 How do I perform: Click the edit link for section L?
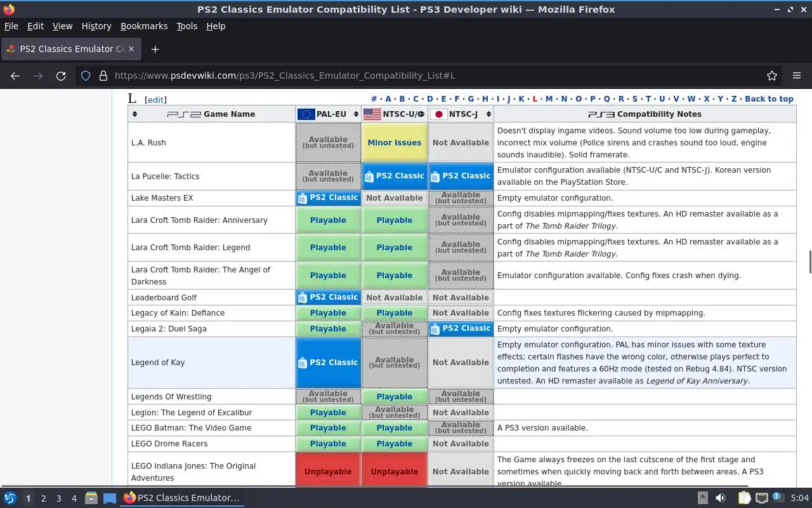pos(155,100)
